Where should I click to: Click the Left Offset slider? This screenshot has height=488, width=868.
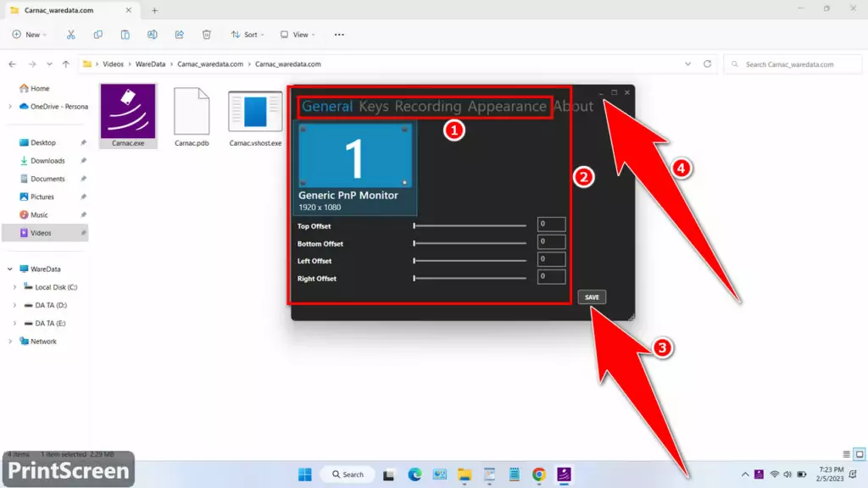(470, 261)
